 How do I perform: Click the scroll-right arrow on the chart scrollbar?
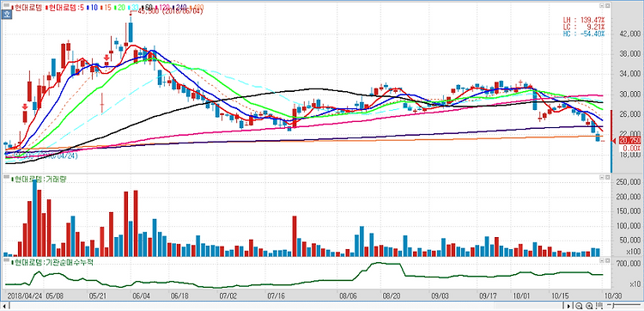click(x=568, y=306)
